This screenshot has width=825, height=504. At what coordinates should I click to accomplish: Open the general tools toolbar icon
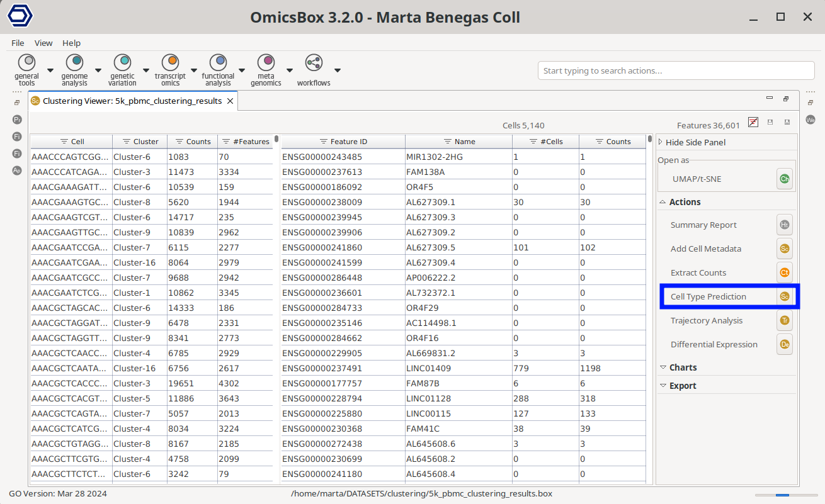(26, 63)
